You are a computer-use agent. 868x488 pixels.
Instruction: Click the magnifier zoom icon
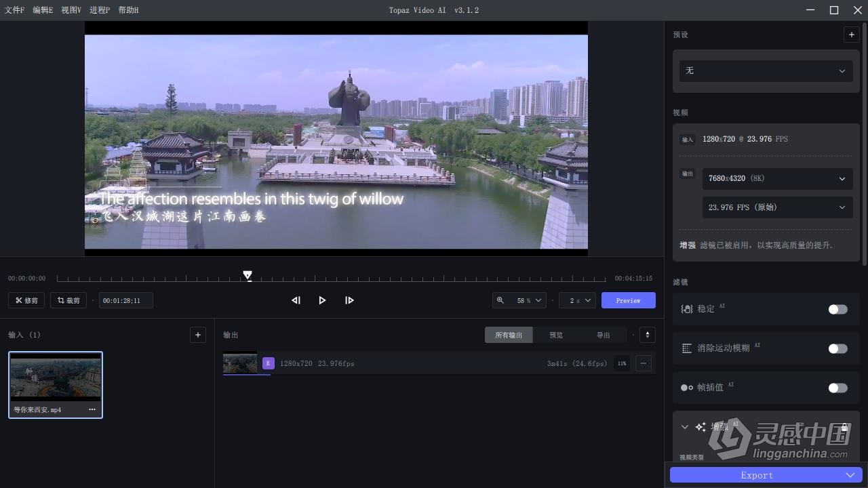(500, 300)
